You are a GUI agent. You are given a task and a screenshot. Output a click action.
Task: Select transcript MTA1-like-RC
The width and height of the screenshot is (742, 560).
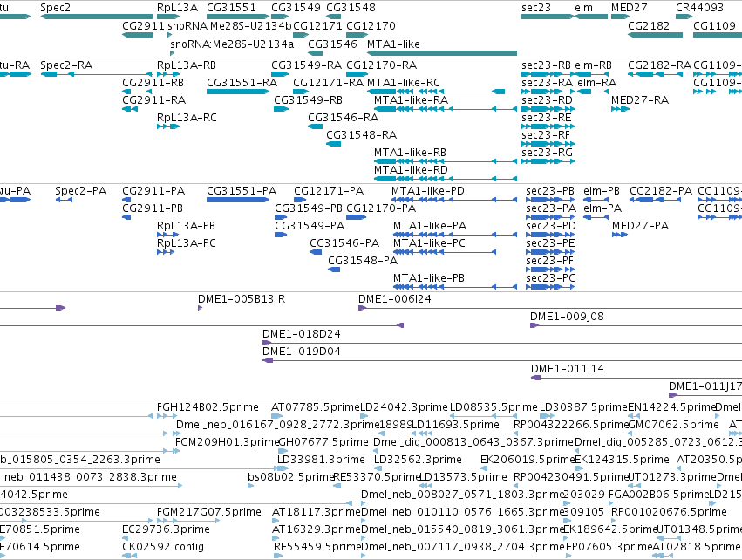coord(436,92)
